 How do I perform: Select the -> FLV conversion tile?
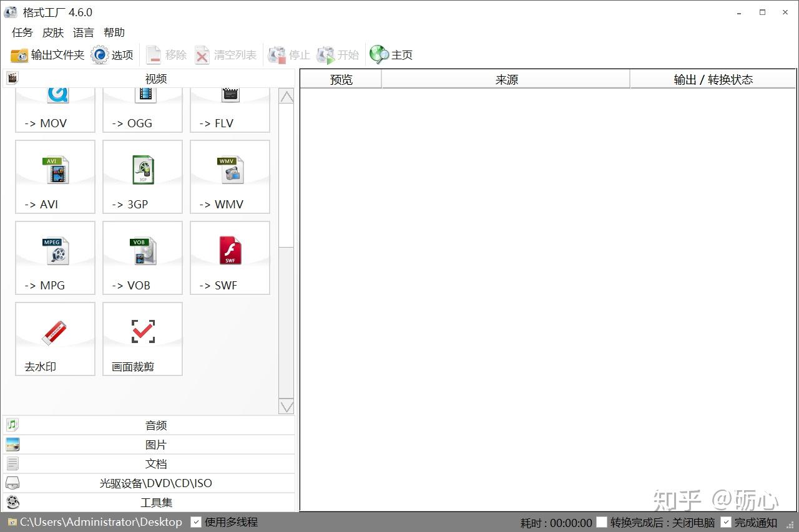point(230,110)
